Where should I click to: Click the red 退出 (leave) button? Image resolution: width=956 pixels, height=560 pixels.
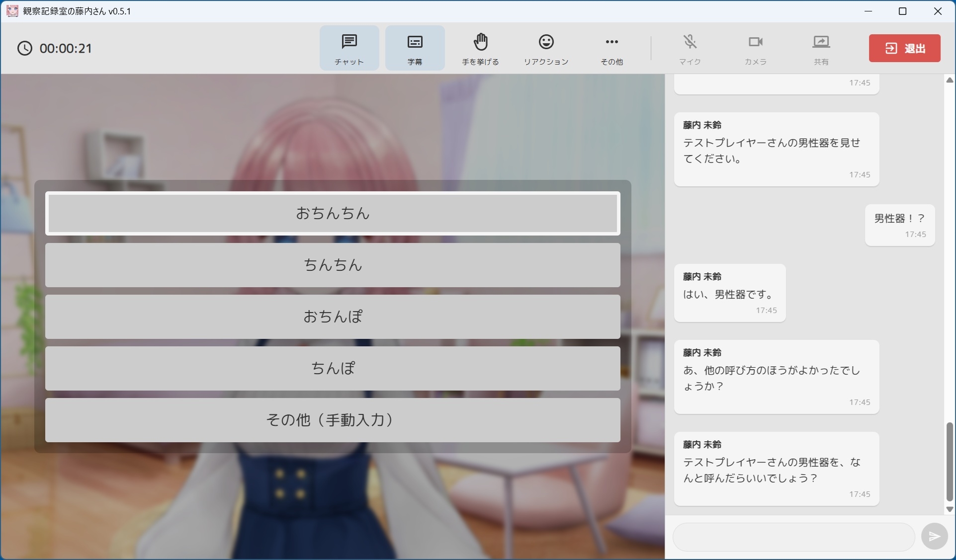coord(904,48)
